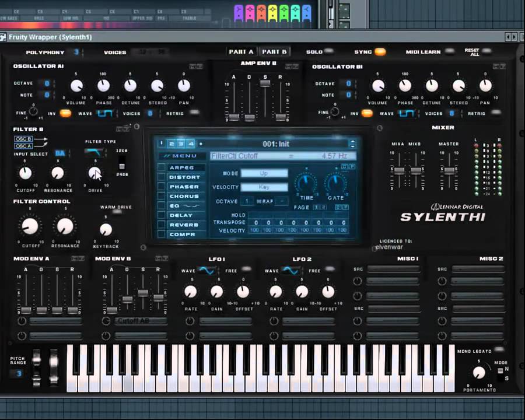Select display tab 4

pyautogui.click(x=191, y=143)
